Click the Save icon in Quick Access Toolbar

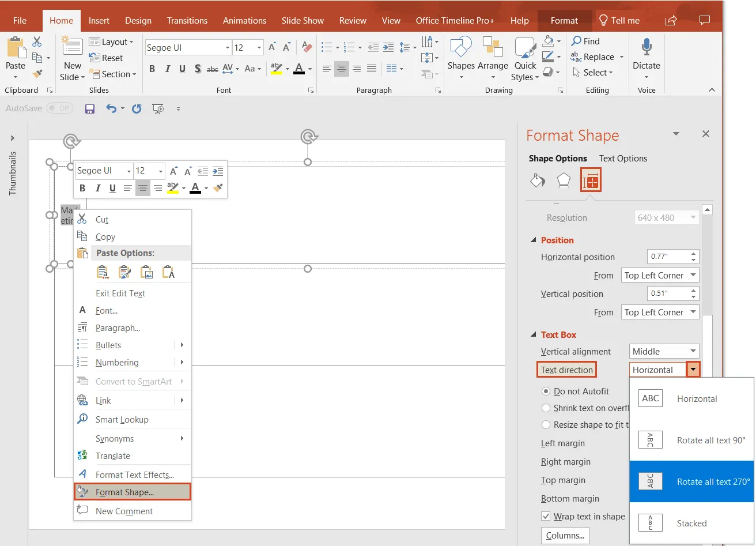(x=89, y=108)
